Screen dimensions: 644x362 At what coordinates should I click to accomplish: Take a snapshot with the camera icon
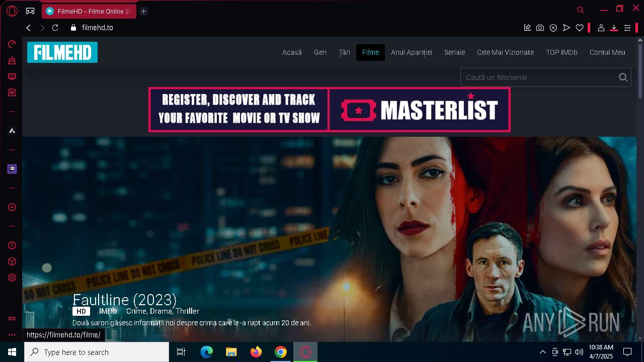click(540, 28)
